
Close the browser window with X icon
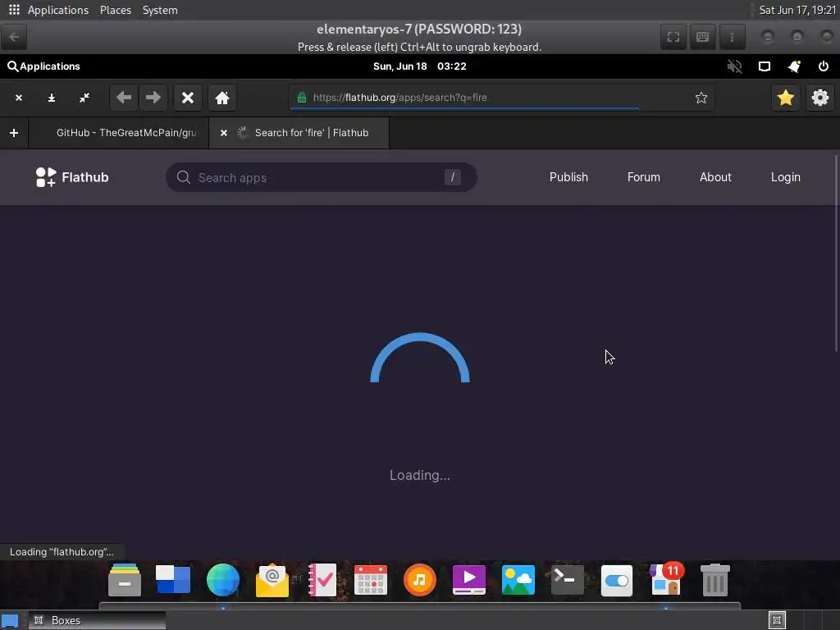click(19, 98)
